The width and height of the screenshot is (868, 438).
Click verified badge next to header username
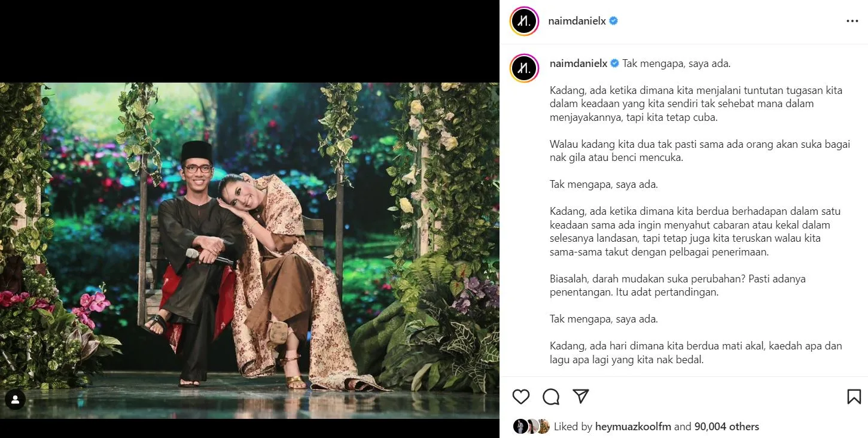click(614, 21)
